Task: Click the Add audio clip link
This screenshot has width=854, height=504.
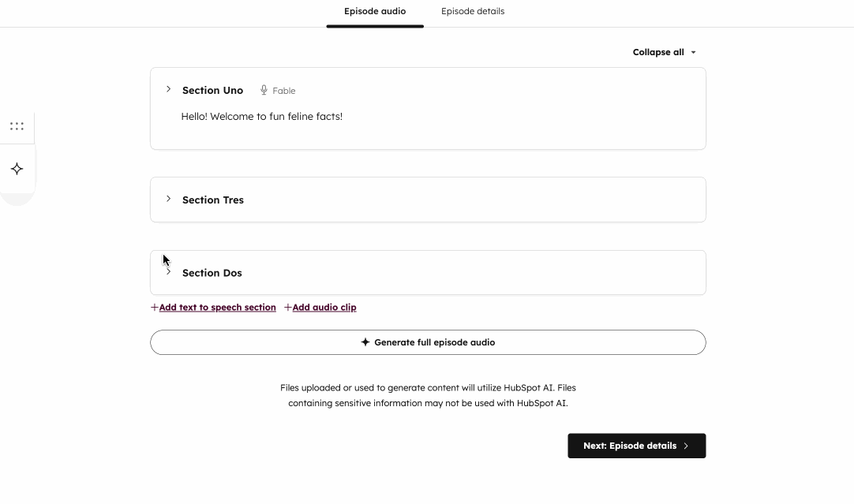Action: [324, 308]
